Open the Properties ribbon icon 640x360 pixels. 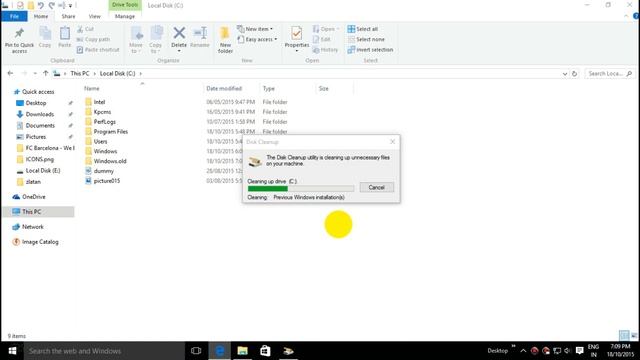[x=297, y=33]
